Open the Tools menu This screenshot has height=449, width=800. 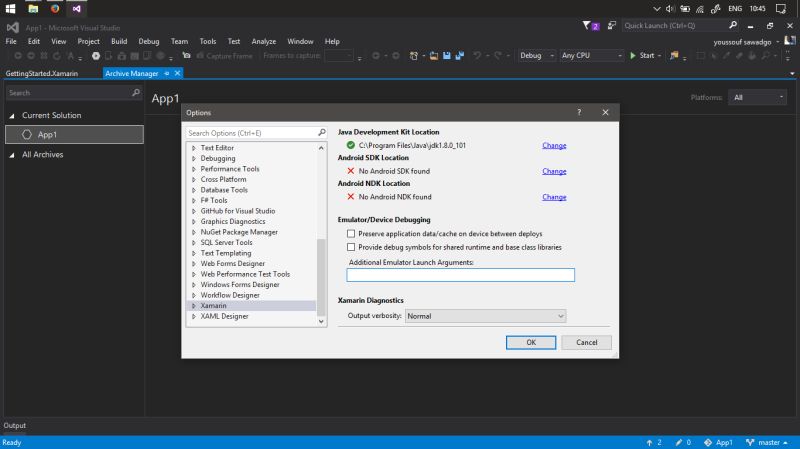pyautogui.click(x=208, y=41)
